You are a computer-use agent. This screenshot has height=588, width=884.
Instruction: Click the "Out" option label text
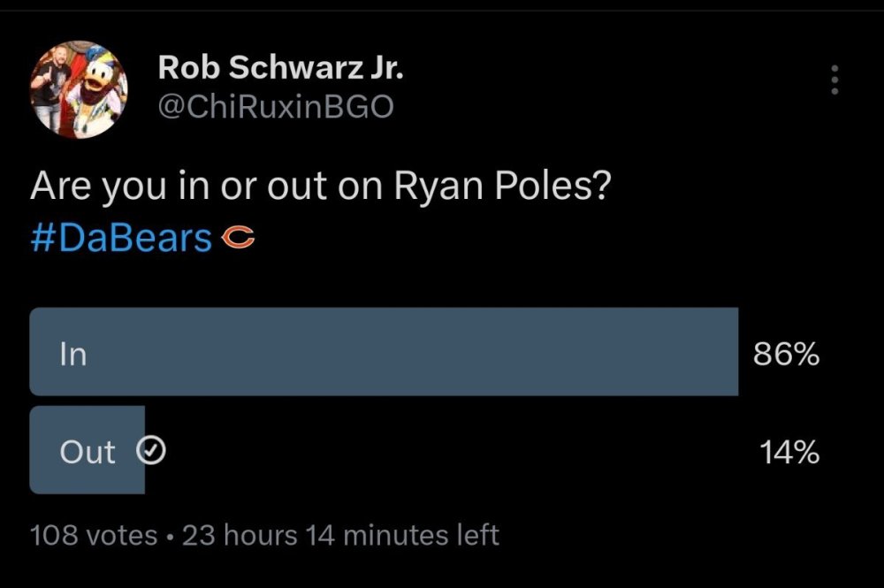[87, 452]
